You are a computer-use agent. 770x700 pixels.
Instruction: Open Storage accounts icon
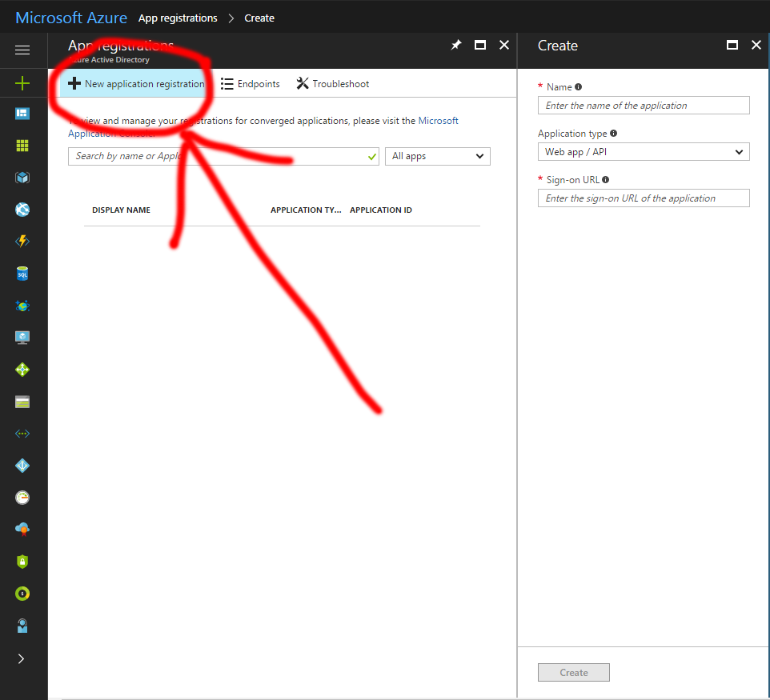coord(22,402)
